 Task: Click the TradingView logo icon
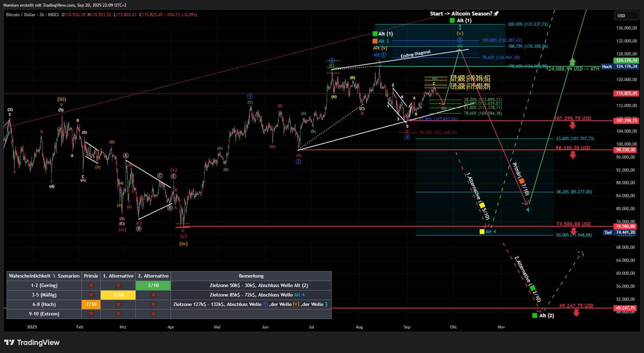[9, 342]
